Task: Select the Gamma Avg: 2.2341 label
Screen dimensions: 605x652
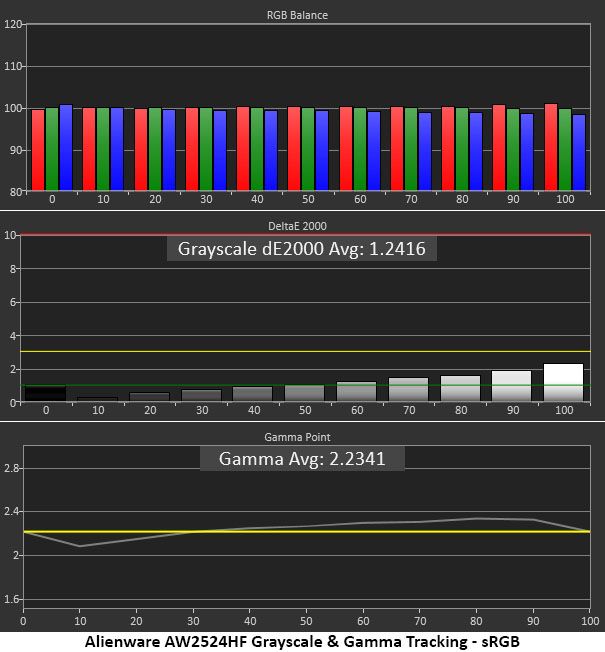Action: point(302,459)
